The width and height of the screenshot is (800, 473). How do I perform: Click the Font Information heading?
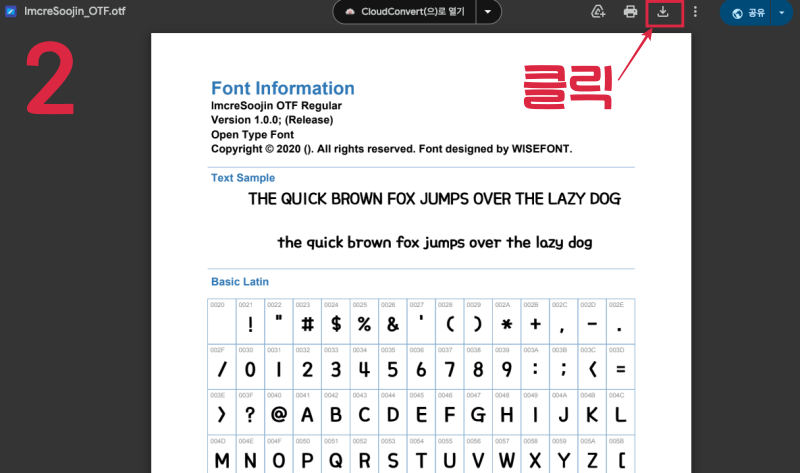click(283, 88)
